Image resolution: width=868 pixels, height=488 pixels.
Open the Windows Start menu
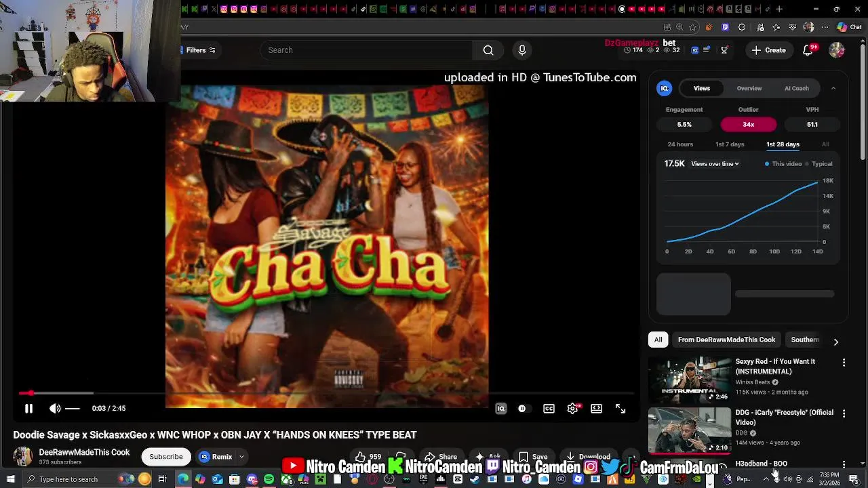(10, 479)
